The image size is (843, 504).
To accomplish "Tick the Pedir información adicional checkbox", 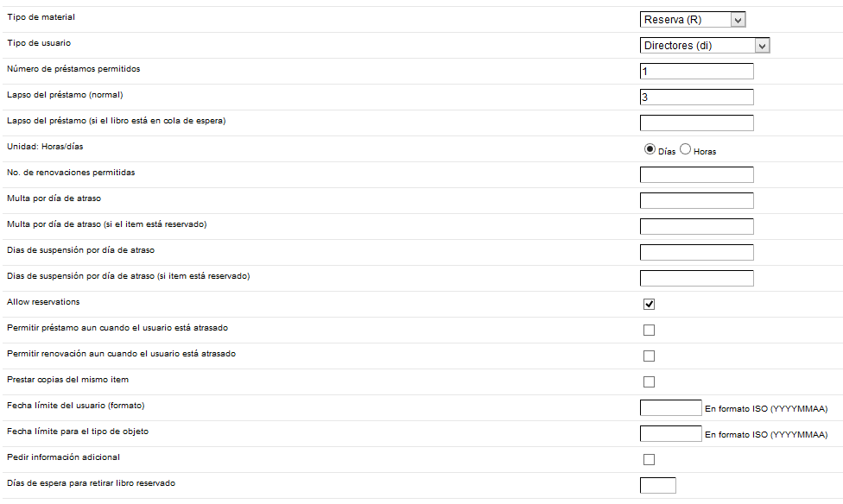I will 650,459.
